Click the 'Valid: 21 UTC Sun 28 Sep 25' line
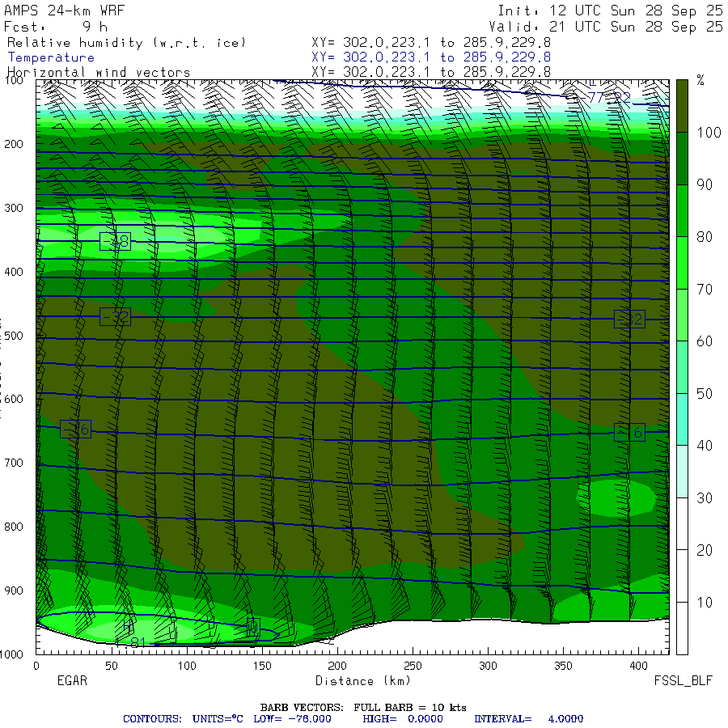 point(605,27)
